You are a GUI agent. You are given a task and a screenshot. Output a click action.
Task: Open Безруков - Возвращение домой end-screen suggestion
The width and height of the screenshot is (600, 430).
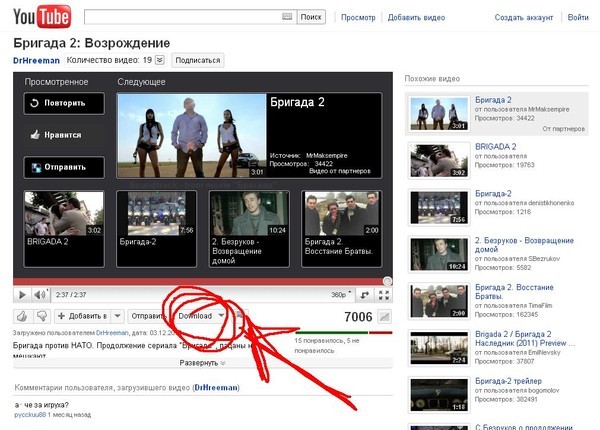pos(249,229)
